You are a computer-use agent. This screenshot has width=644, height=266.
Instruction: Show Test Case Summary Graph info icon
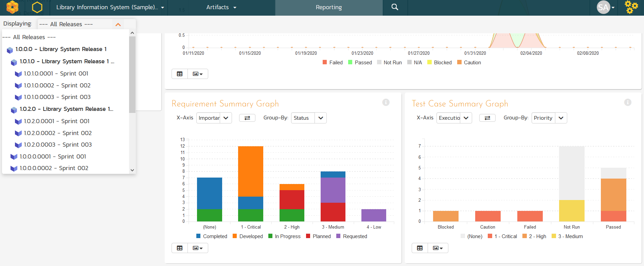click(x=628, y=102)
